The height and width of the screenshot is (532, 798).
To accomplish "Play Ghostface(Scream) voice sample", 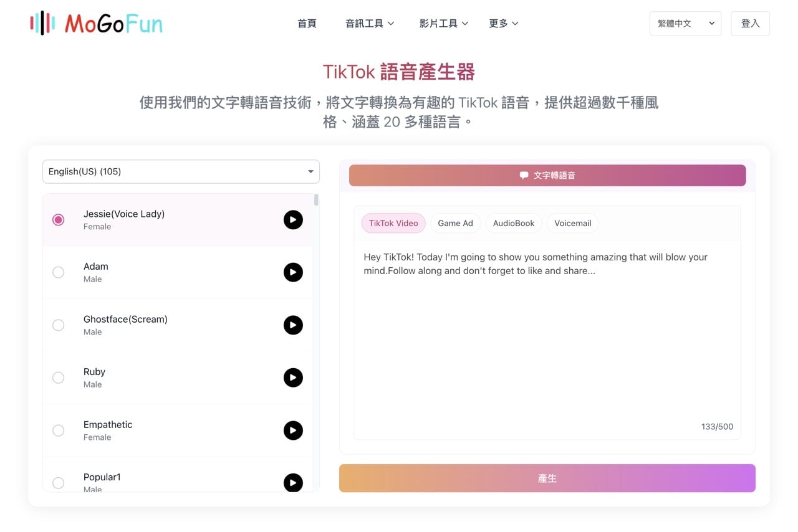I will coord(293,325).
